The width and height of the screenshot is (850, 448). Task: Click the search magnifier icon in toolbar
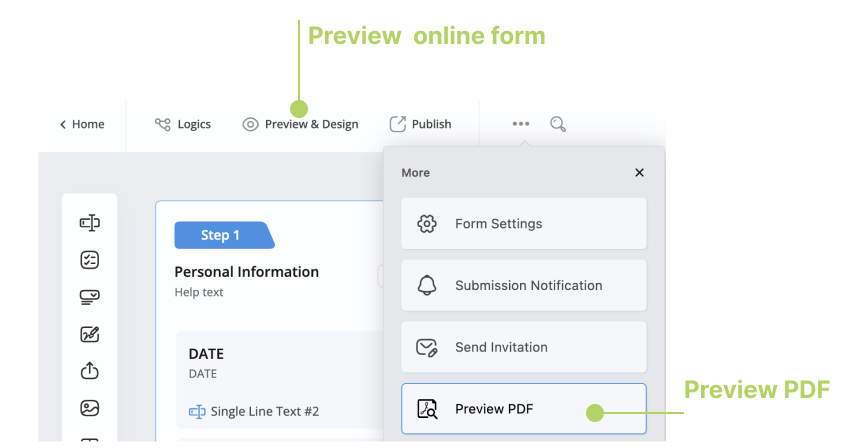click(x=558, y=124)
